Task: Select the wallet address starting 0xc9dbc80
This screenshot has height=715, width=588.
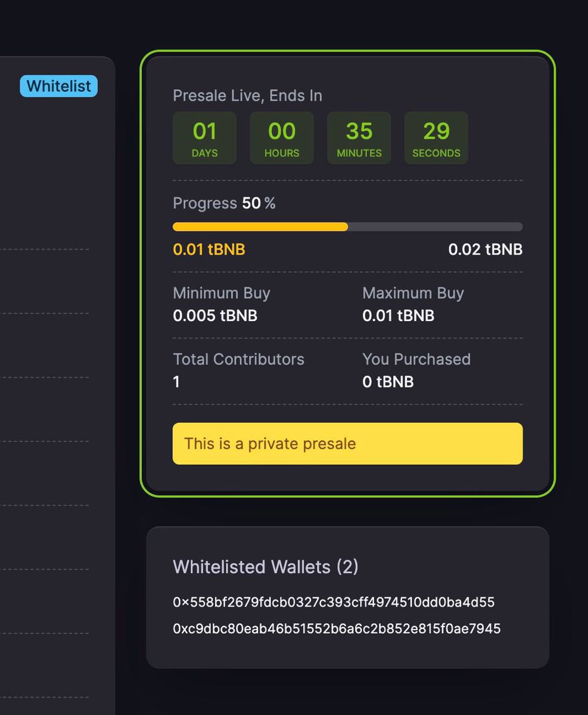Action: coord(337,629)
